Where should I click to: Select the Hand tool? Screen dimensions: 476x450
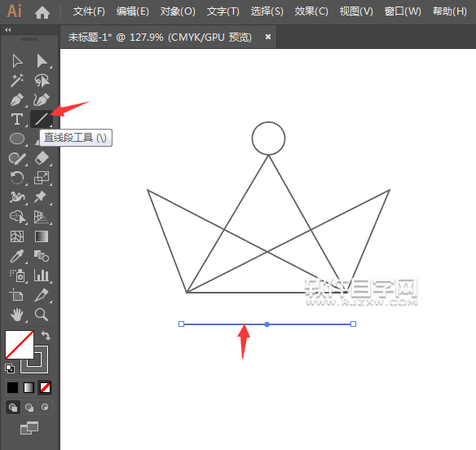[17, 315]
